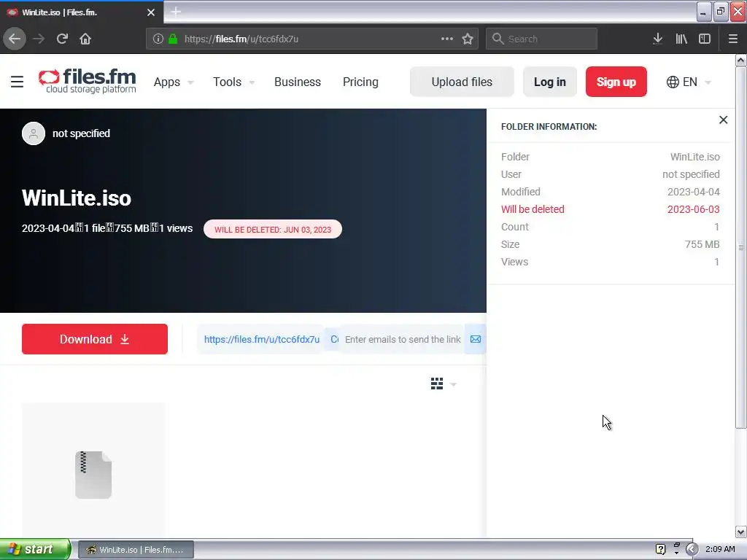The height and width of the screenshot is (560, 747).
Task: Click the scrollbar up arrow
Action: click(x=741, y=60)
